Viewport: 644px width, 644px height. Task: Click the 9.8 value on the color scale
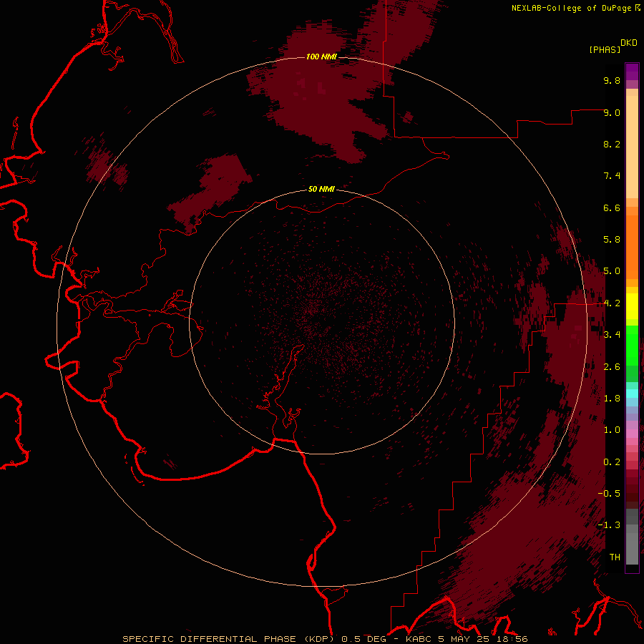click(x=612, y=80)
